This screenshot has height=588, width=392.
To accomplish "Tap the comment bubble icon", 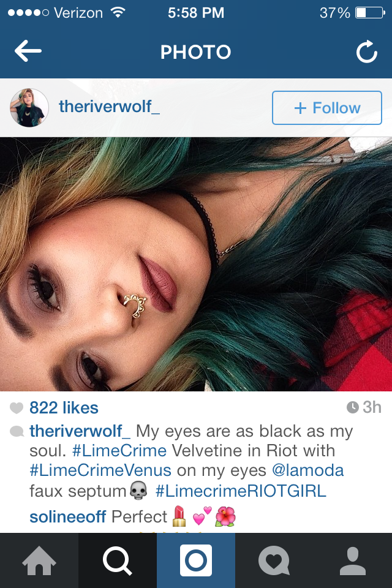I will point(17,432).
